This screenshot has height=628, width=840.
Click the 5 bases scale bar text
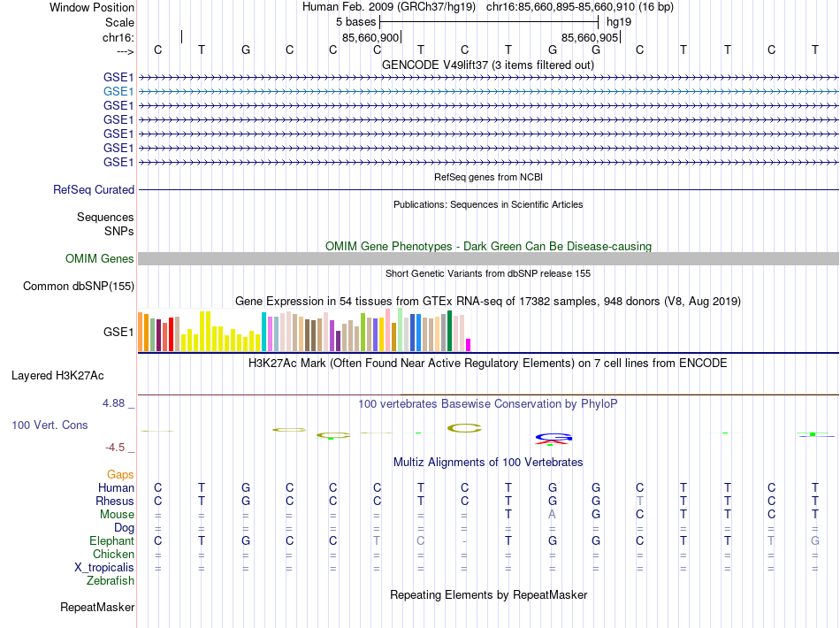355,22
